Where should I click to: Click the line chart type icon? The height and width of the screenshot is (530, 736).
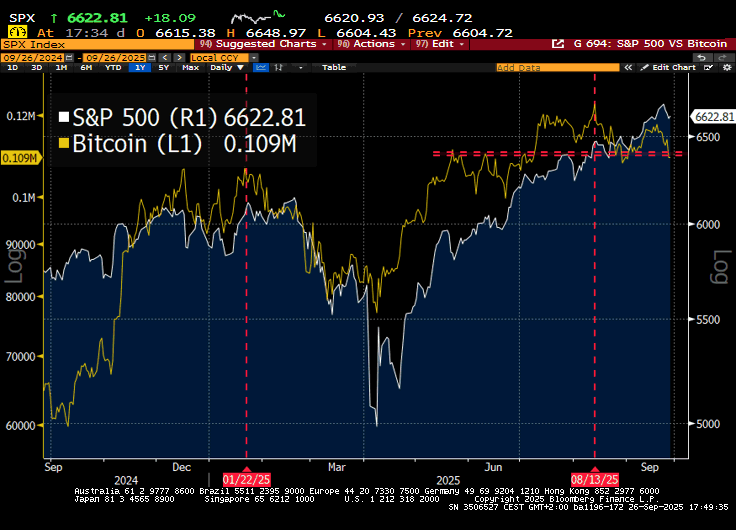click(260, 68)
